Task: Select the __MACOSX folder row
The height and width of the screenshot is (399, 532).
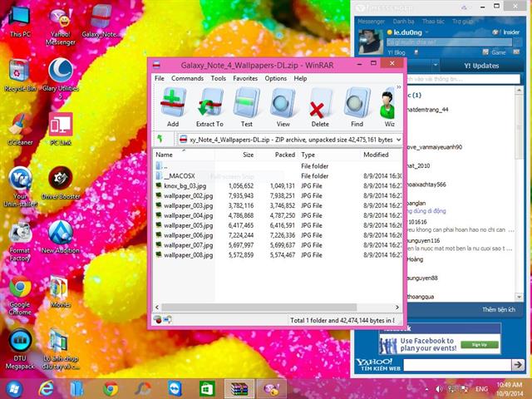Action: tap(278, 176)
